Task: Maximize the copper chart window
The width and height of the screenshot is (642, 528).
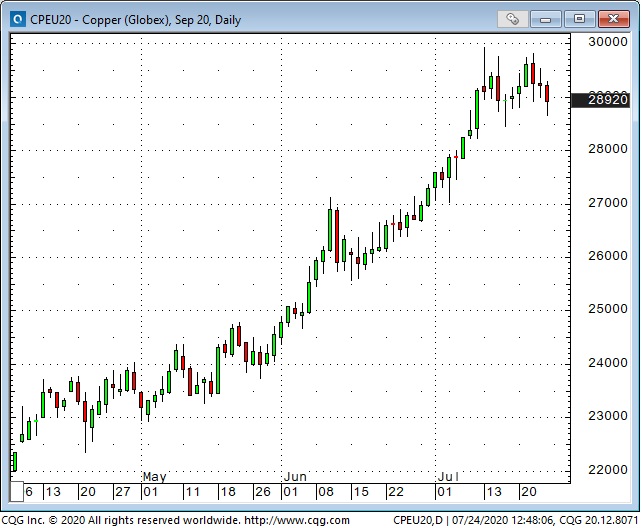Action: click(579, 19)
